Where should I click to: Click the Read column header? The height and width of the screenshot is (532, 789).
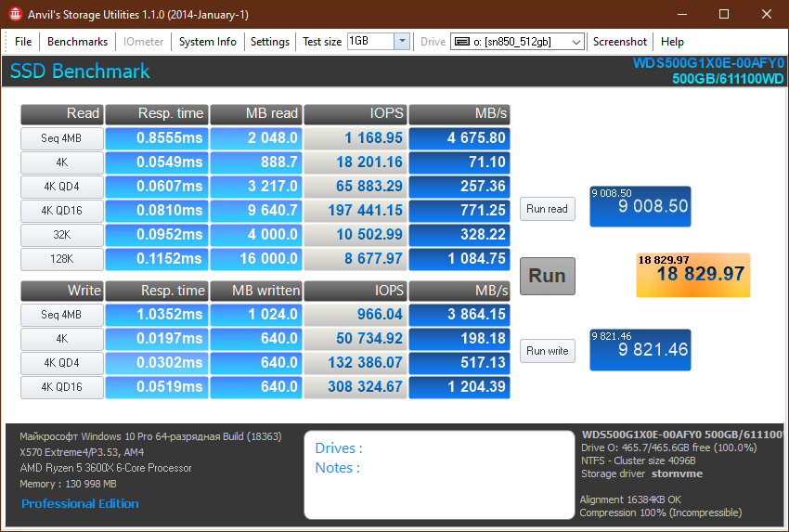click(62, 114)
